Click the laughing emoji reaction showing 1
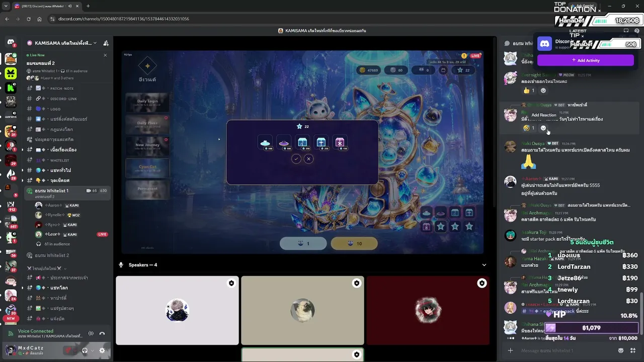 click(x=529, y=128)
